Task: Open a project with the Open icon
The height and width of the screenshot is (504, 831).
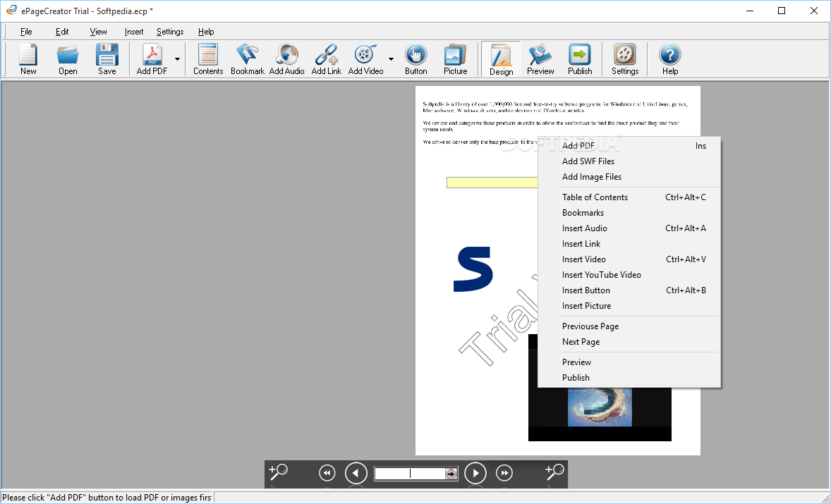Action: coord(68,59)
